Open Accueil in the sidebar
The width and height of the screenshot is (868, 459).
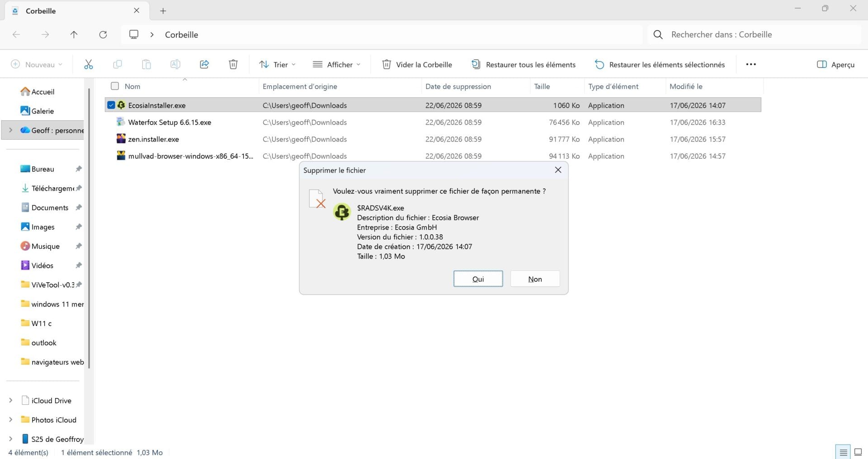(43, 92)
